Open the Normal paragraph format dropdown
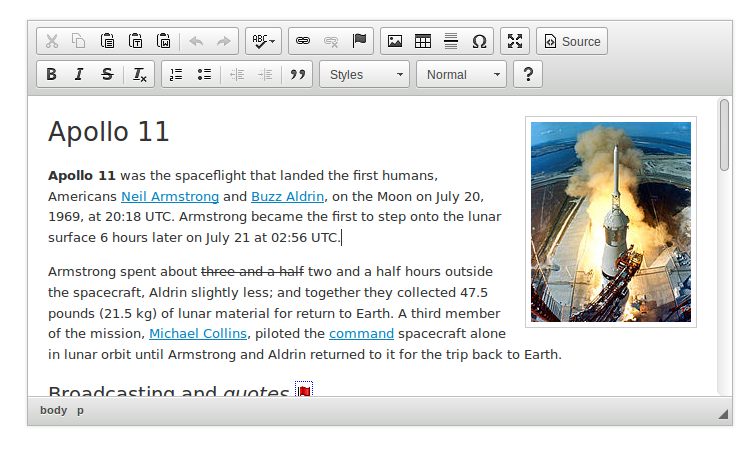 (462, 75)
